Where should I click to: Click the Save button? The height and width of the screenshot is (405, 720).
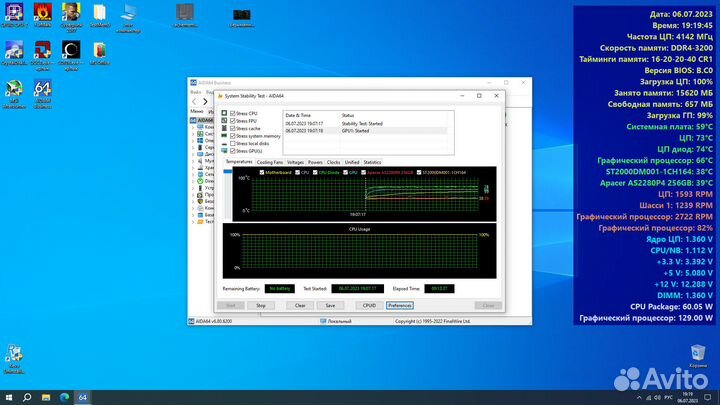[x=330, y=305]
